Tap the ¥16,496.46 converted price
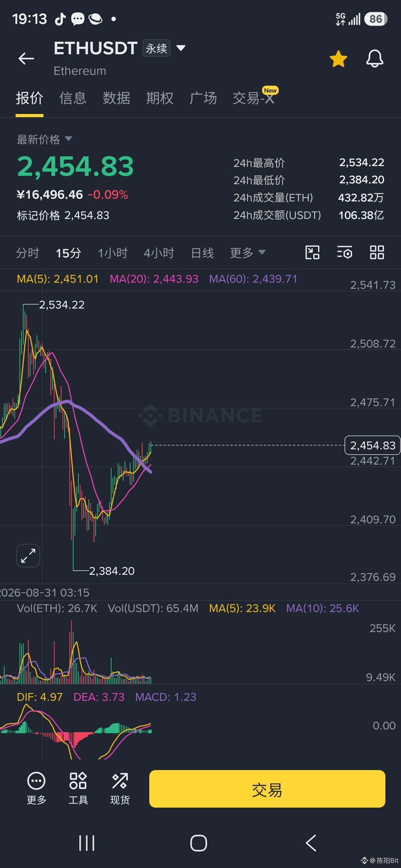Viewport: 401px width, 868px height. coord(50,195)
